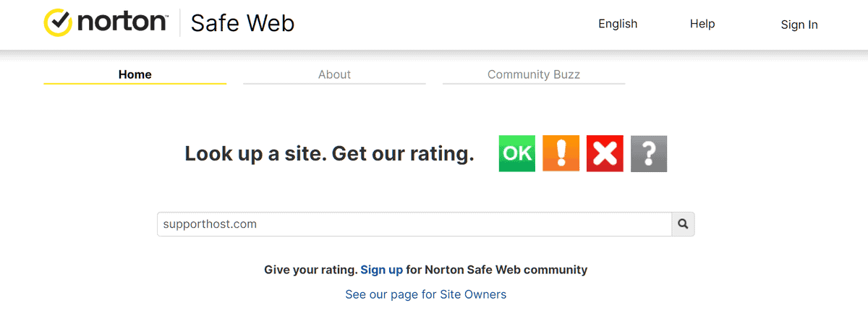Screen dimensions: 868x316
Task: Click the 'Give your rating.' text
Action: click(x=310, y=270)
